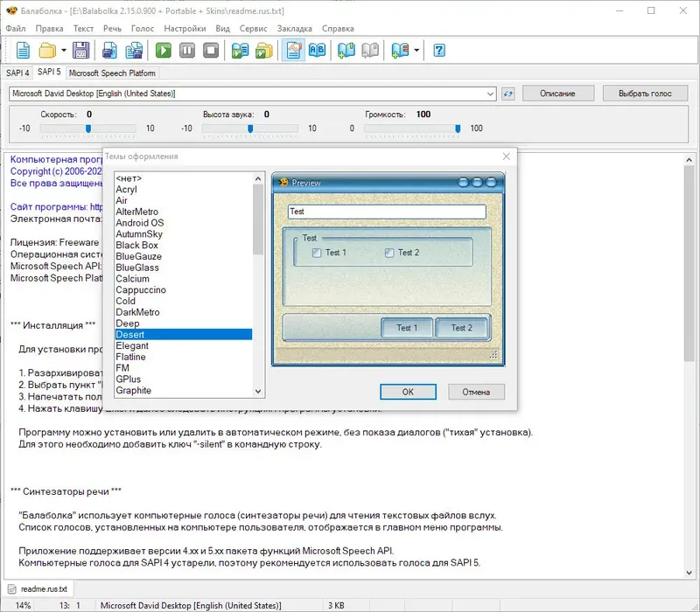Stop speech with the stop icon
This screenshot has width=700, height=612.
(211, 50)
